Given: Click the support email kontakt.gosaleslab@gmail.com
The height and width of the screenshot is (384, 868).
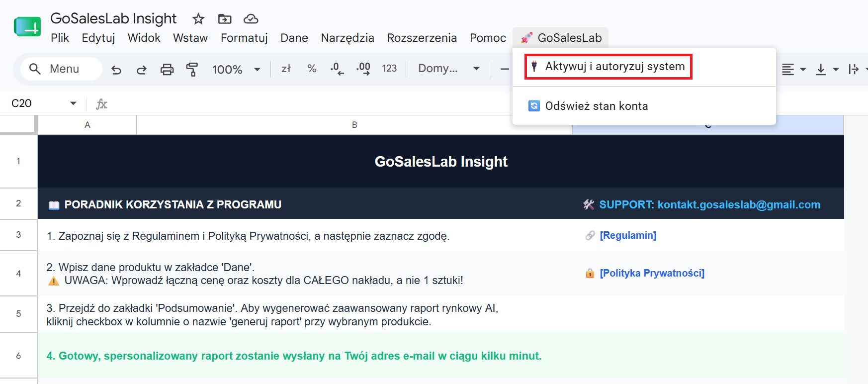Looking at the screenshot, I should (739, 204).
